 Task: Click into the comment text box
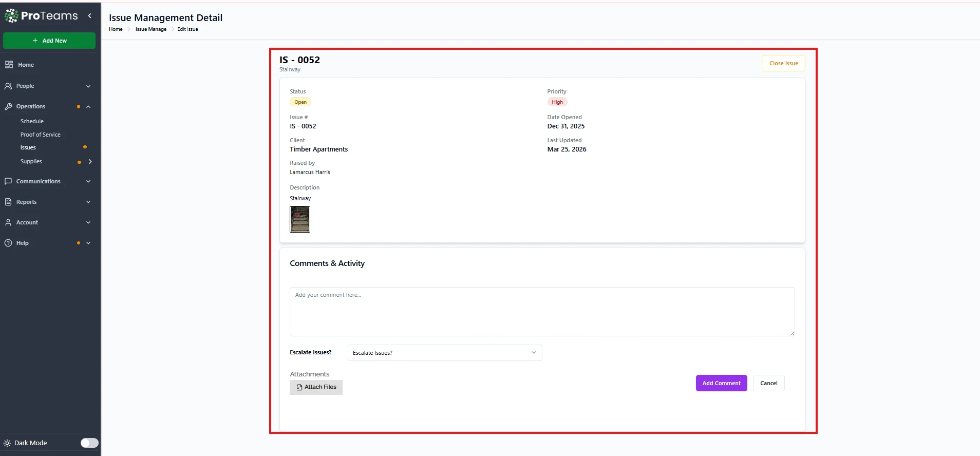coord(542,311)
